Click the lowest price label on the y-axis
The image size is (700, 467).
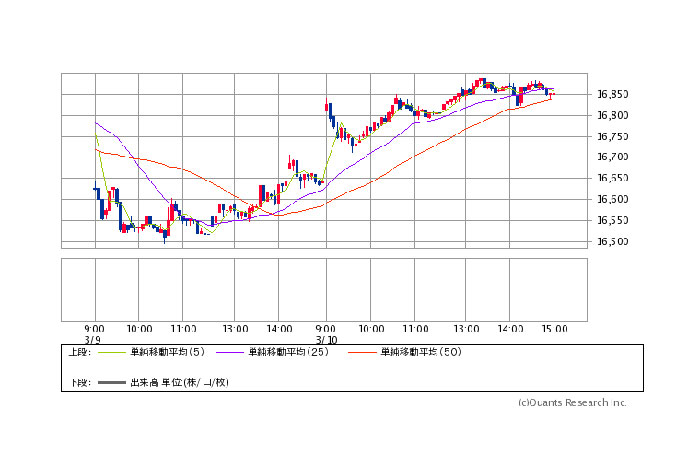pos(612,241)
